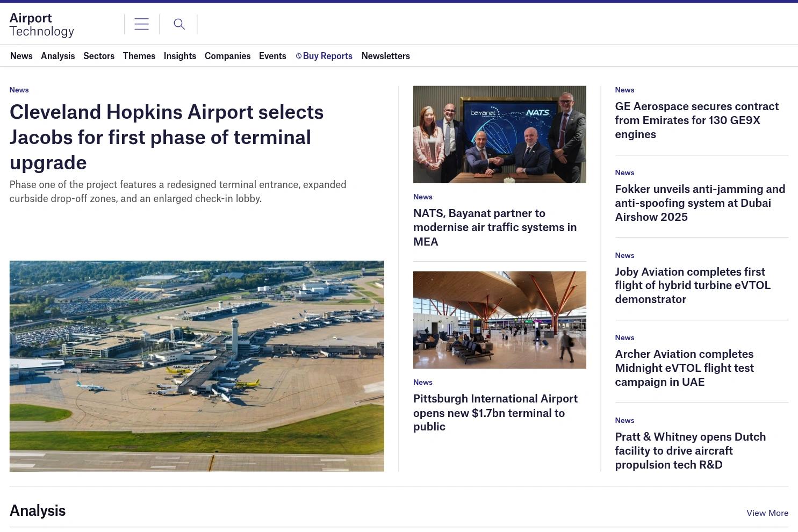Click News tag above Pratt & Whitney headline
Screen dimensions: 798x532
[625, 420]
